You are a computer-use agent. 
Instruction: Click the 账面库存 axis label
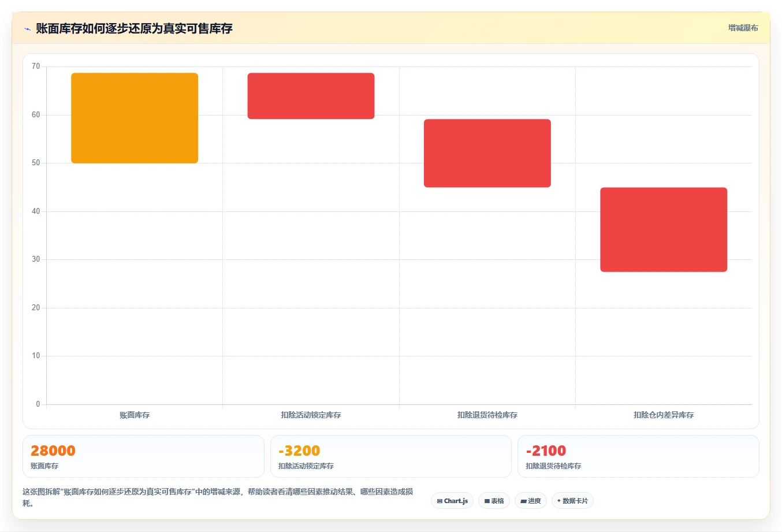[x=135, y=415]
